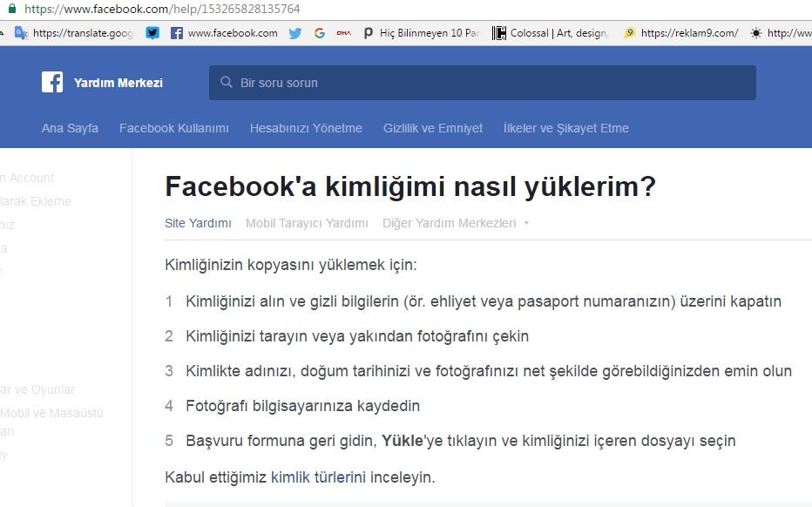The height and width of the screenshot is (507, 812).
Task: Open the Twitter bird bookmark
Action: tap(295, 33)
